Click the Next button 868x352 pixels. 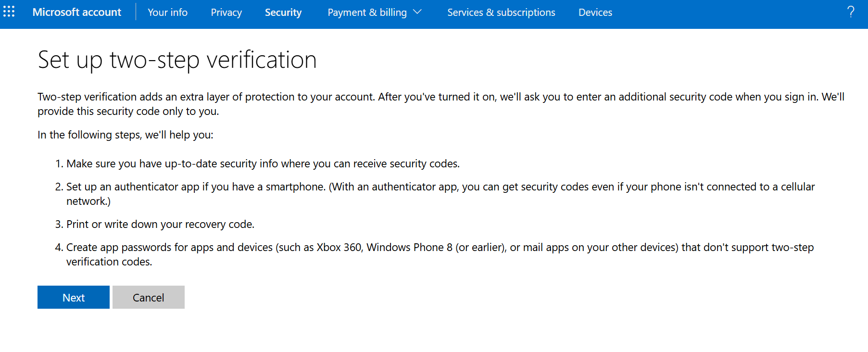pos(74,297)
